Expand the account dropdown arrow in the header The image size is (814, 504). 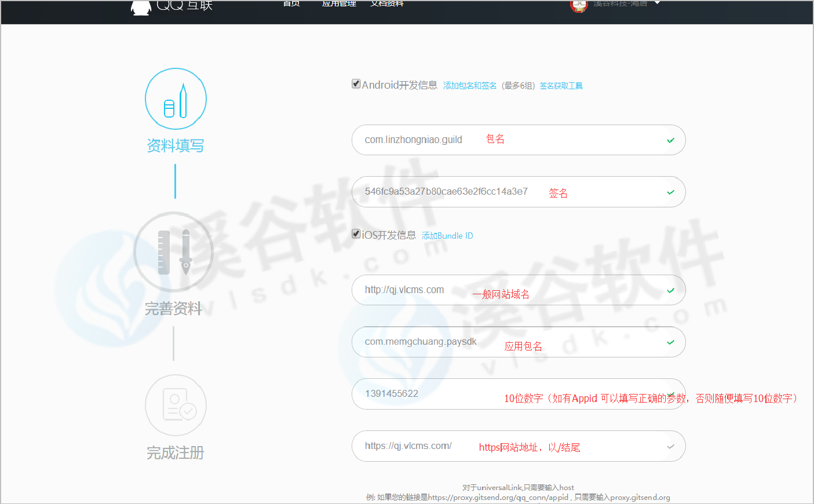[x=658, y=3]
